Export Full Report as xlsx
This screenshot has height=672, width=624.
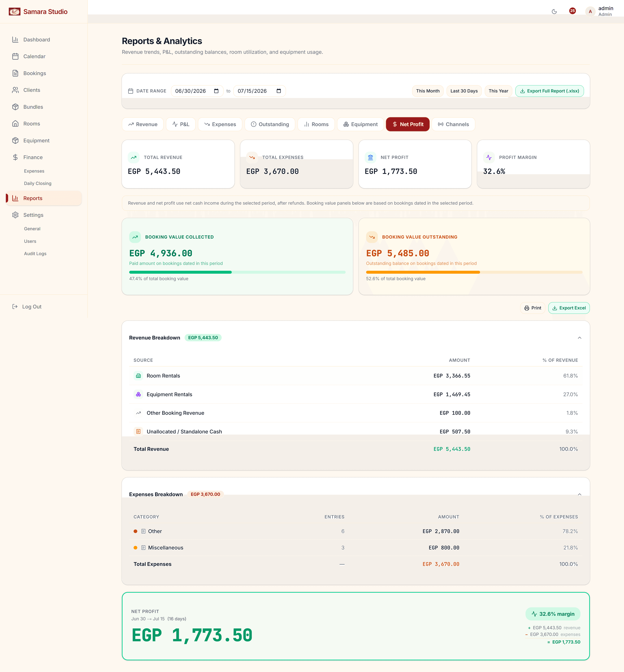(x=549, y=91)
